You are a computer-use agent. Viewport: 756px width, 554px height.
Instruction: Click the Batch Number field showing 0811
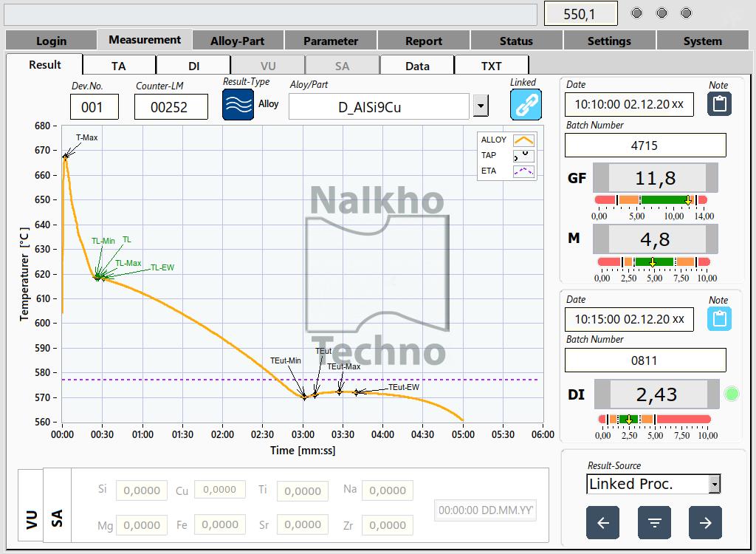(645, 360)
